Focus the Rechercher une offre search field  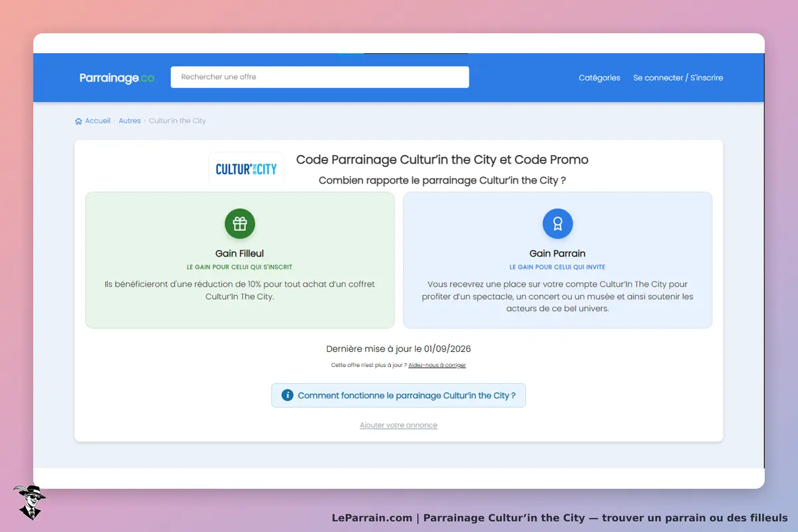click(x=320, y=77)
